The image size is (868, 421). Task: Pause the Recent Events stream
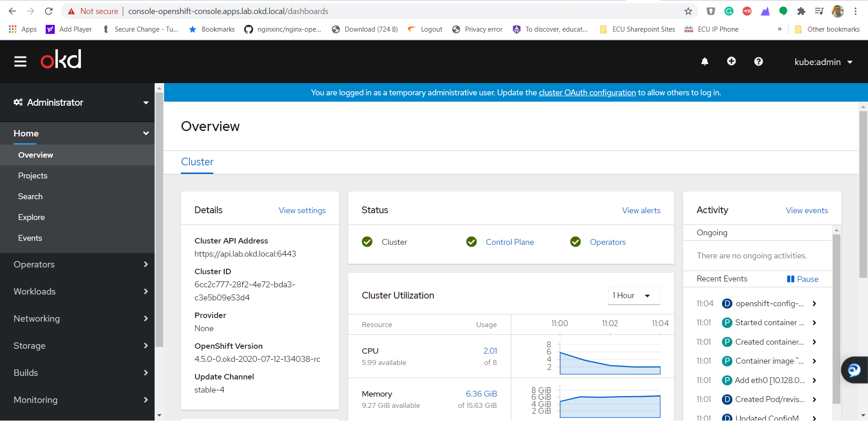pos(802,279)
